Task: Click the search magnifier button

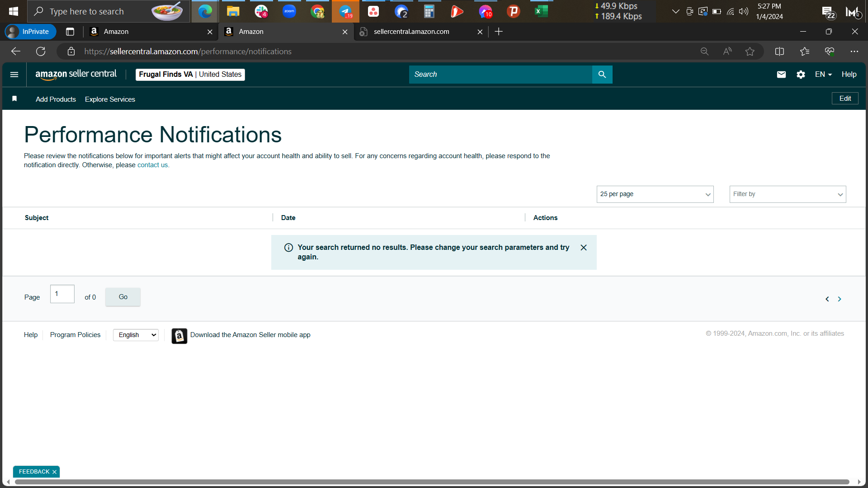Action: (x=602, y=75)
